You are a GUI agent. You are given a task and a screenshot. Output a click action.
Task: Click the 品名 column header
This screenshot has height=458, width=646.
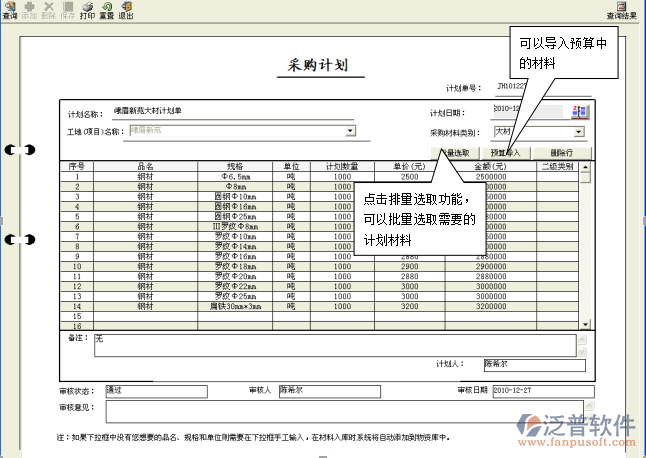(145, 166)
